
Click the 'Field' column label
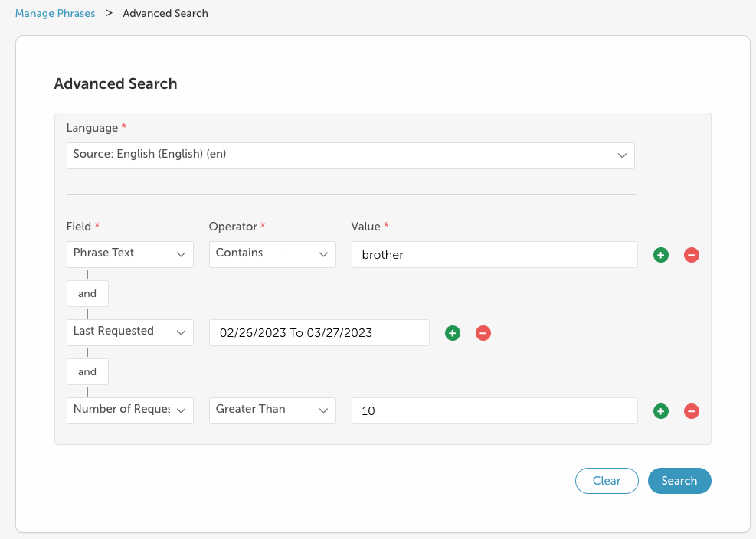pos(79,227)
